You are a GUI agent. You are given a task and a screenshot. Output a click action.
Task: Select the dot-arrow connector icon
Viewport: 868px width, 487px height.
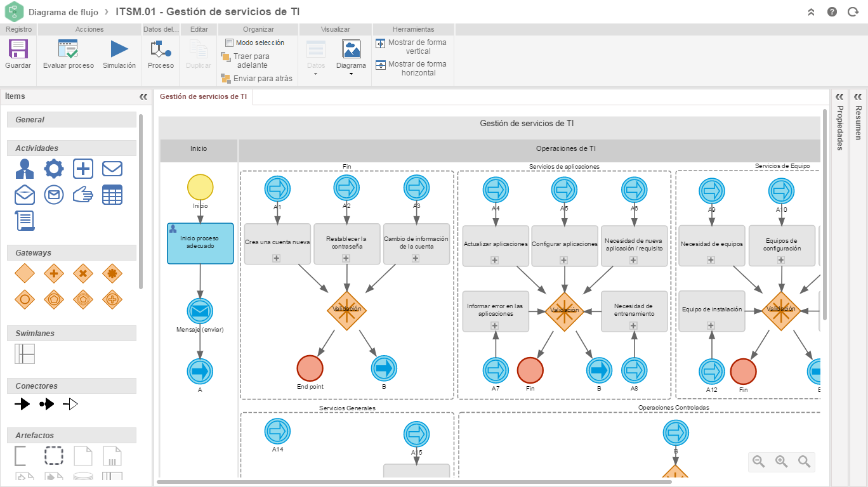pyautogui.click(x=47, y=404)
